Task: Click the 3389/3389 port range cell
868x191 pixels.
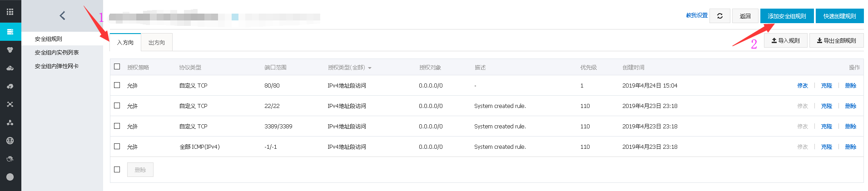Action: (278, 127)
